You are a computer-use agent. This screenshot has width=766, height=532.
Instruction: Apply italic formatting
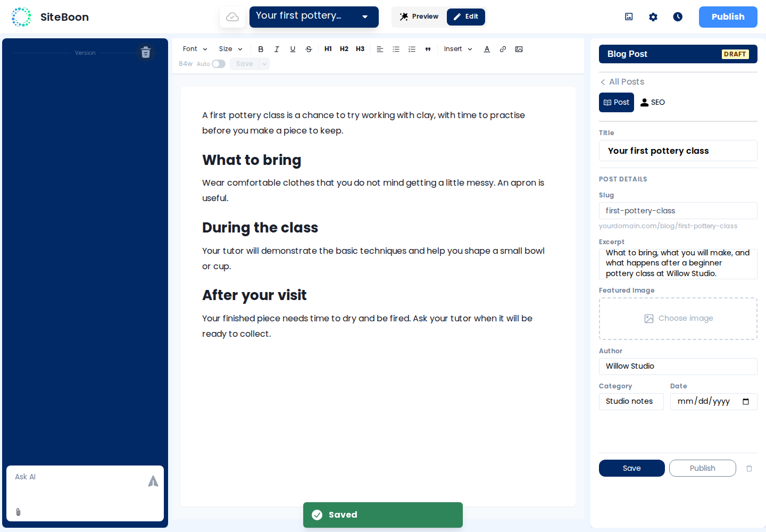click(x=277, y=49)
